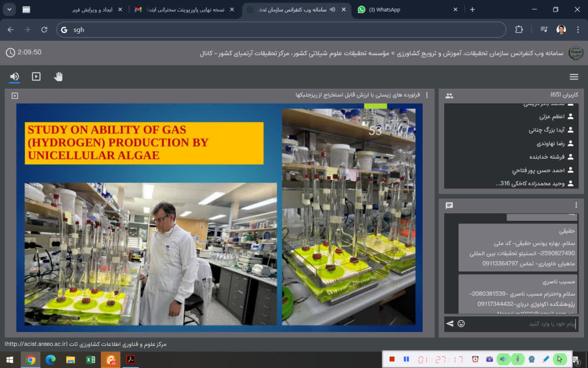The width and height of the screenshot is (588, 368).
Task: Expand the Chrome tab search dropdown
Action: pos(9,10)
